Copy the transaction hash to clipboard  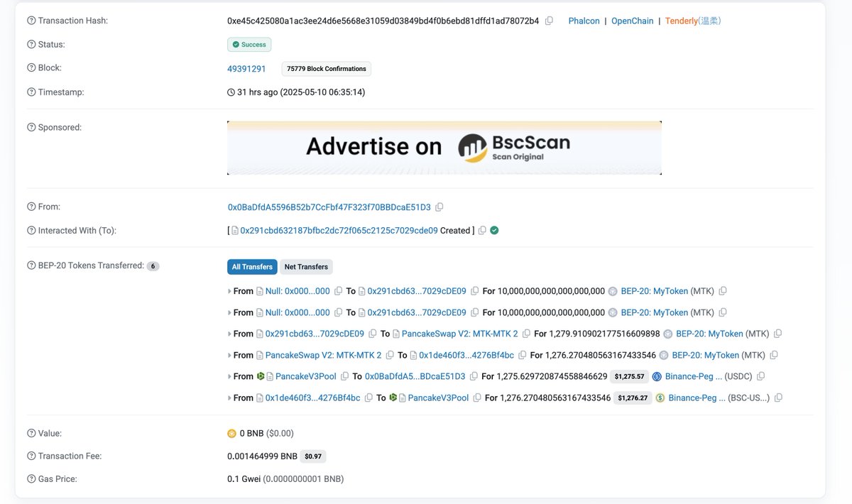[x=549, y=21]
